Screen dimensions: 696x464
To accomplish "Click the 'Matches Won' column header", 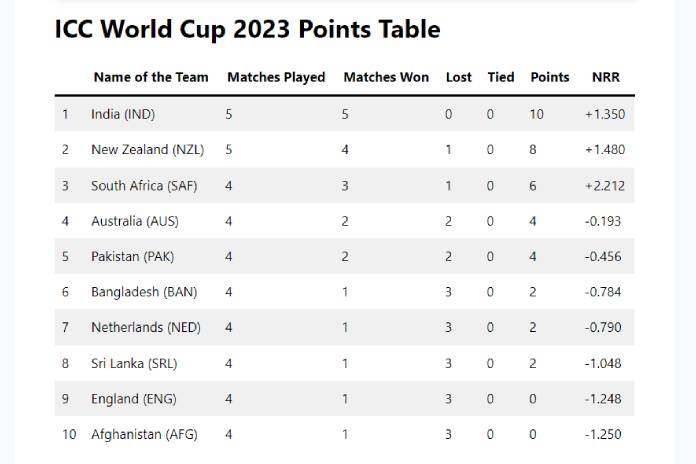I will (x=386, y=77).
